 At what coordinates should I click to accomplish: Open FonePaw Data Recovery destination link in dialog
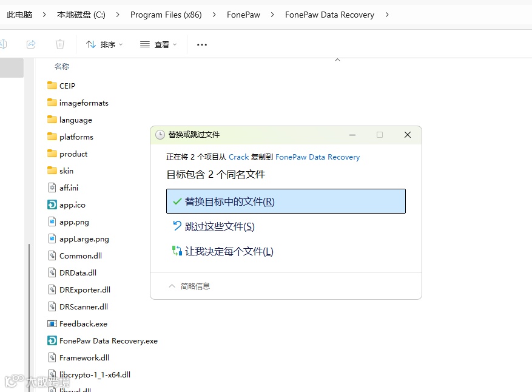tap(317, 157)
